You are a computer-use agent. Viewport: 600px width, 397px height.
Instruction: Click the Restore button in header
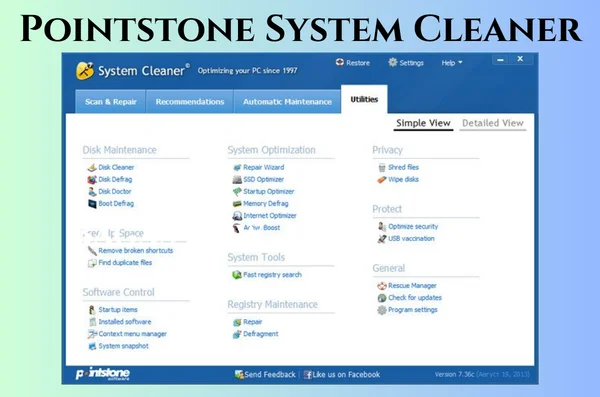[x=353, y=63]
